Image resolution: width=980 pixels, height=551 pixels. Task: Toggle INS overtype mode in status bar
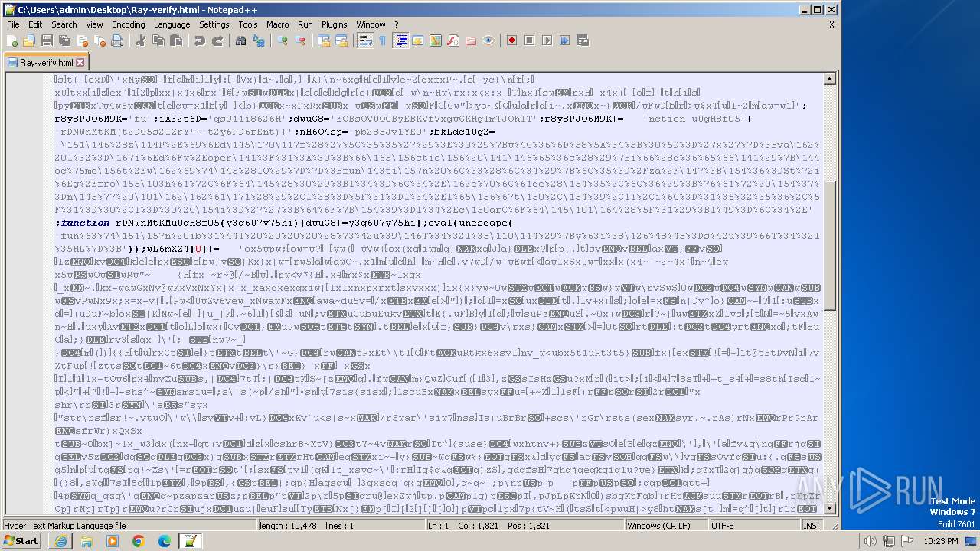[809, 526]
